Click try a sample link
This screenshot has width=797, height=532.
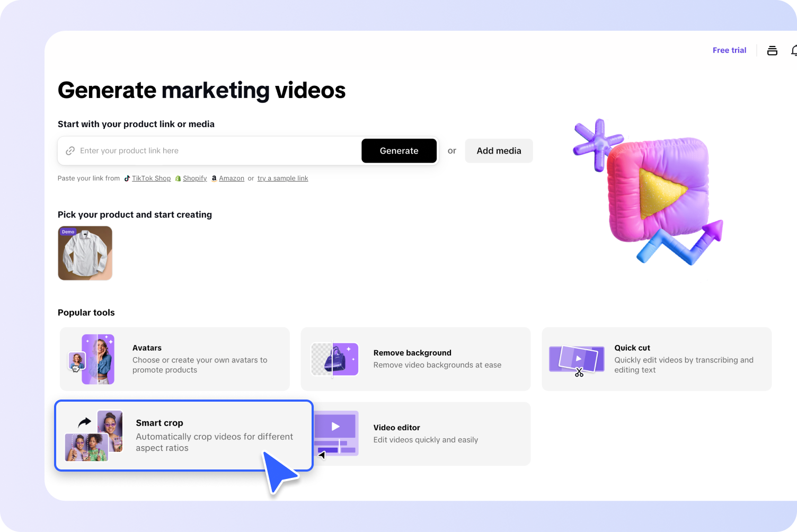coord(282,178)
